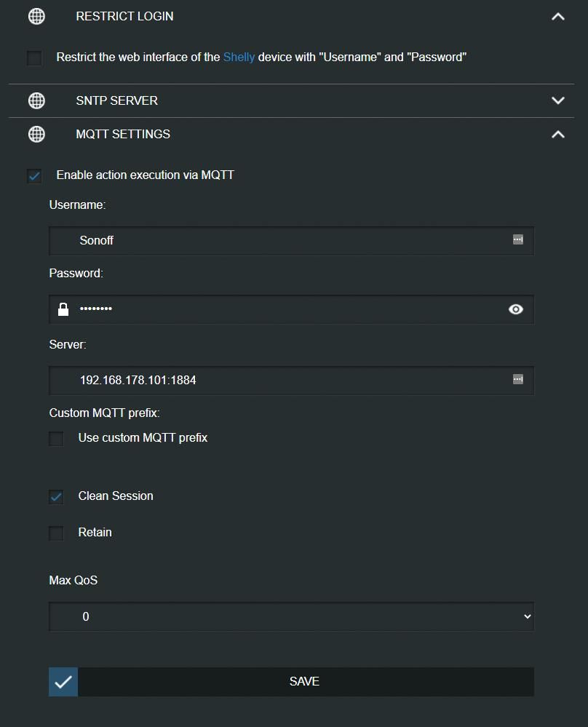Enable the Retain checkbox

[56, 533]
